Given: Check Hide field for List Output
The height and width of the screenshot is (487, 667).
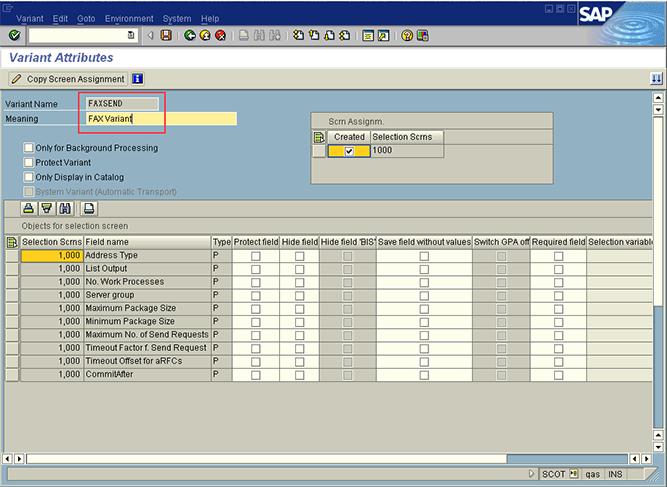Looking at the screenshot, I should [x=300, y=269].
